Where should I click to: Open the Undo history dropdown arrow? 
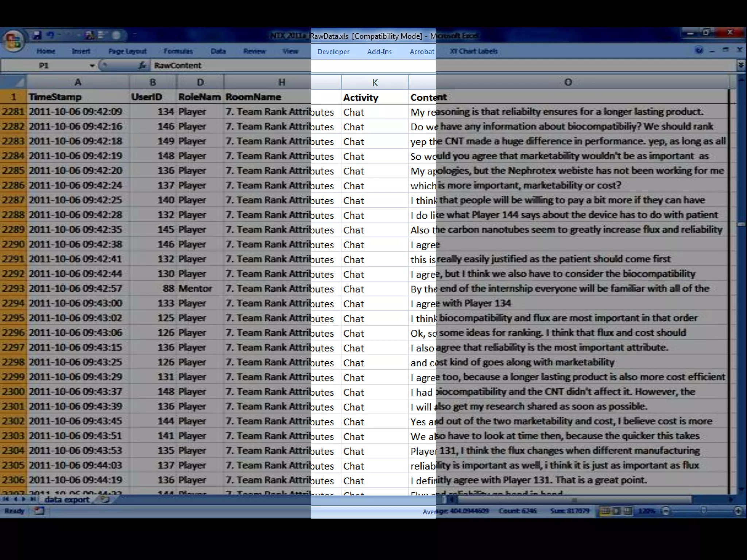[x=59, y=35]
